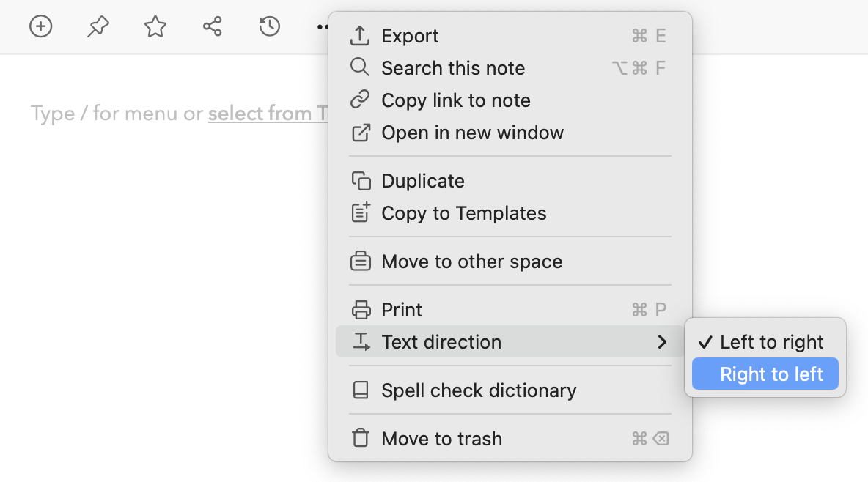Star the note as a favorite

(155, 27)
